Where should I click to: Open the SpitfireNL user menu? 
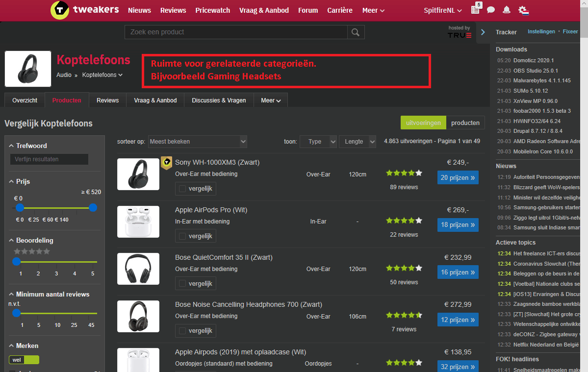(x=442, y=10)
